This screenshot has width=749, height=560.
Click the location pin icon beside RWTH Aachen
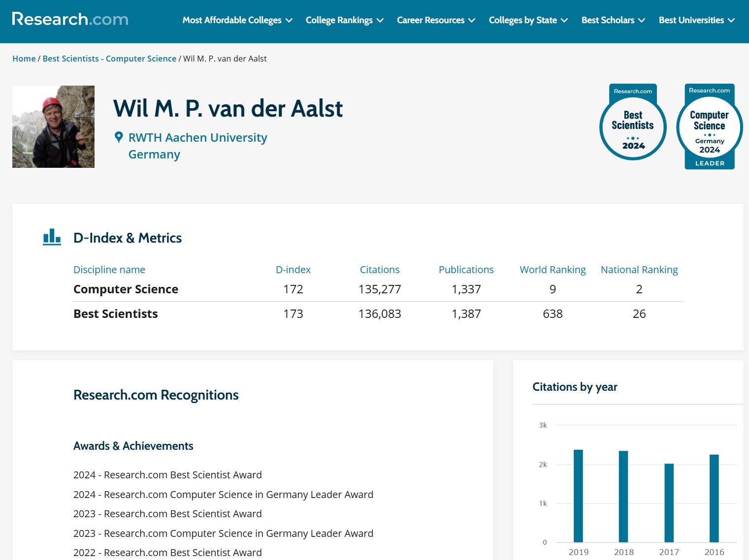point(119,137)
